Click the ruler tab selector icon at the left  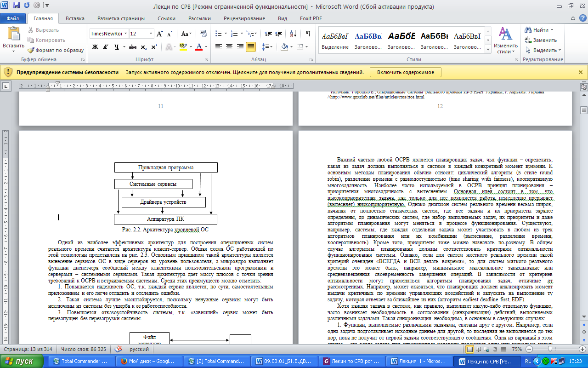point(6,86)
